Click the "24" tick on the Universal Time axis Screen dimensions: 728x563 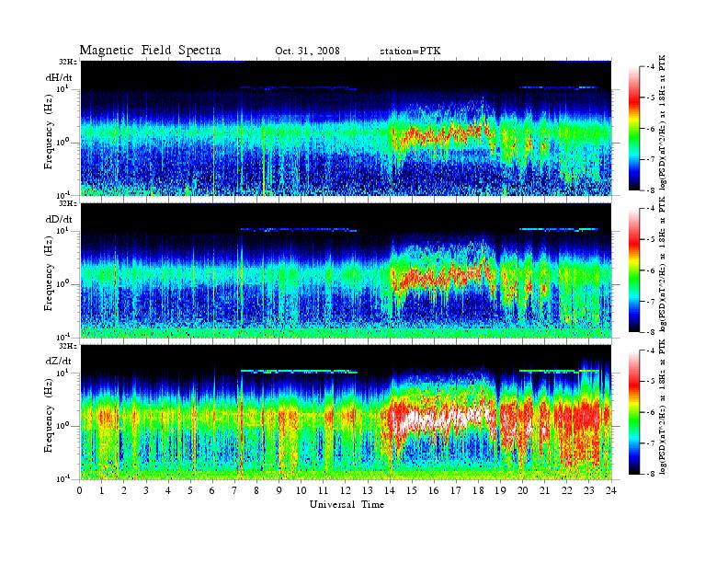point(611,490)
